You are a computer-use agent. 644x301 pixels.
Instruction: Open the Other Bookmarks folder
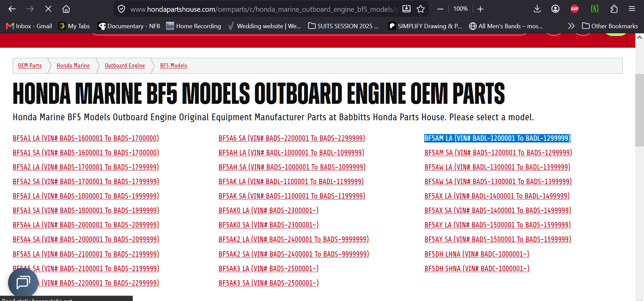(610, 26)
